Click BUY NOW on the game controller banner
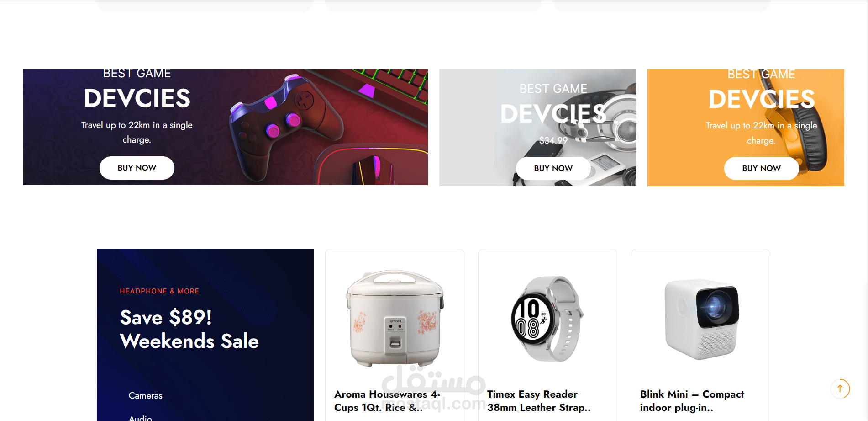This screenshot has width=868, height=421. tap(137, 168)
